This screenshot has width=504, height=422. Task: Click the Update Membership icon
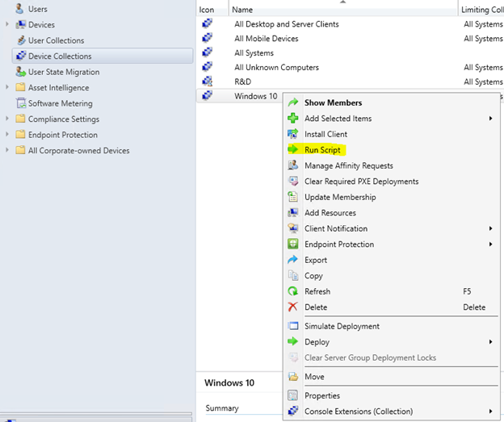[293, 197]
